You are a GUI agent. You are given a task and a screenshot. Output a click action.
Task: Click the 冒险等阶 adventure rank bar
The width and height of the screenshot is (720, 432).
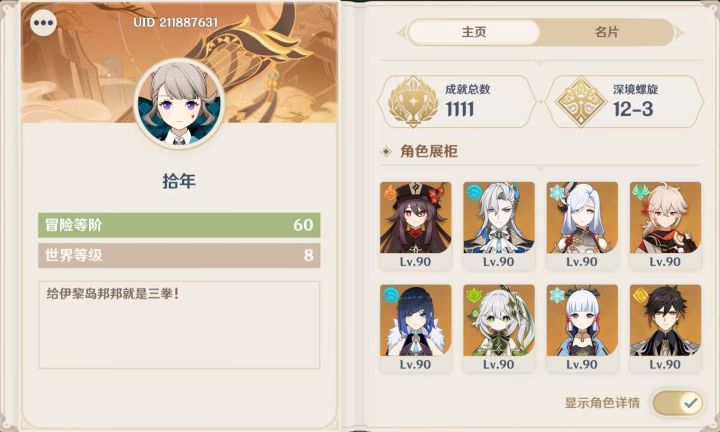pos(179,225)
